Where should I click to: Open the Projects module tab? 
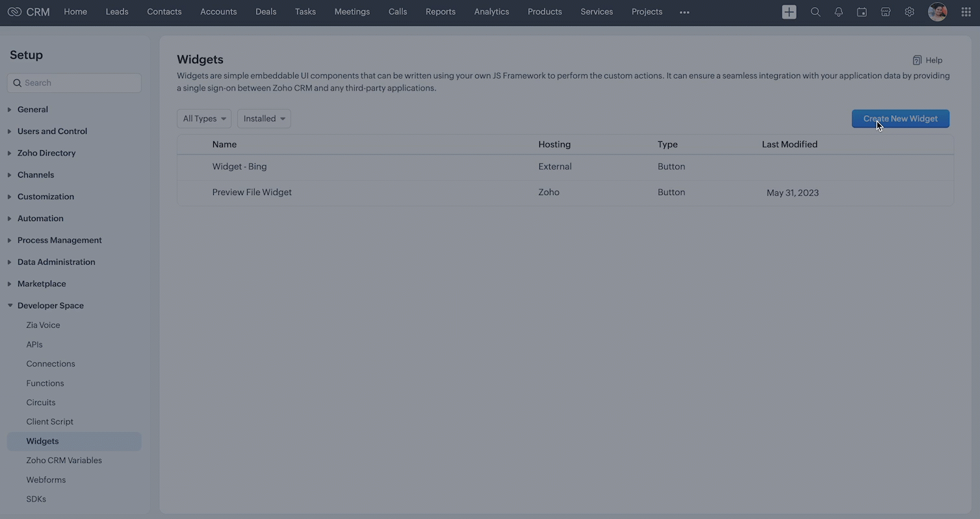647,12
